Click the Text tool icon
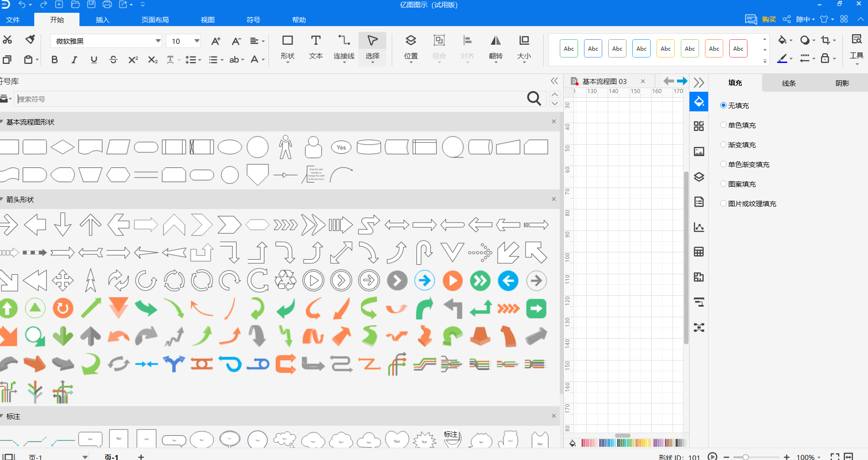 click(x=316, y=47)
